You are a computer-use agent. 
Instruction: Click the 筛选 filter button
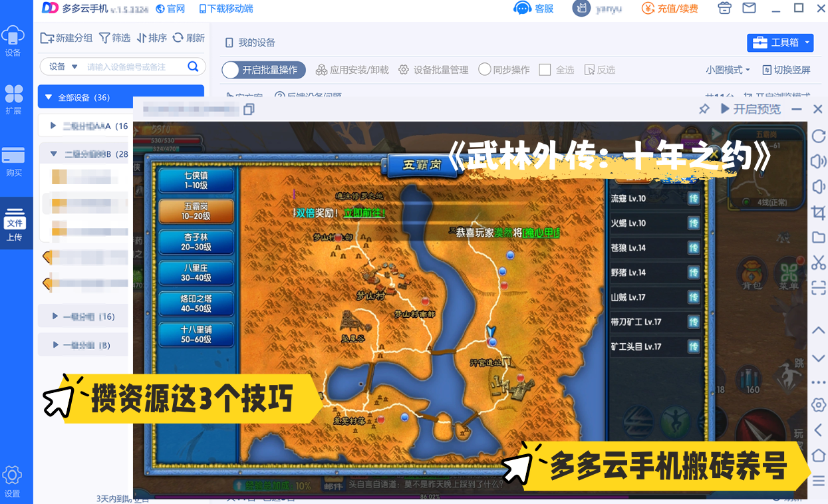click(x=115, y=38)
